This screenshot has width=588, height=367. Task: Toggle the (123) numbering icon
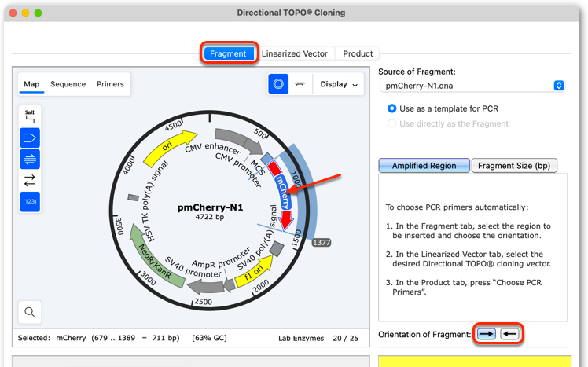(30, 202)
